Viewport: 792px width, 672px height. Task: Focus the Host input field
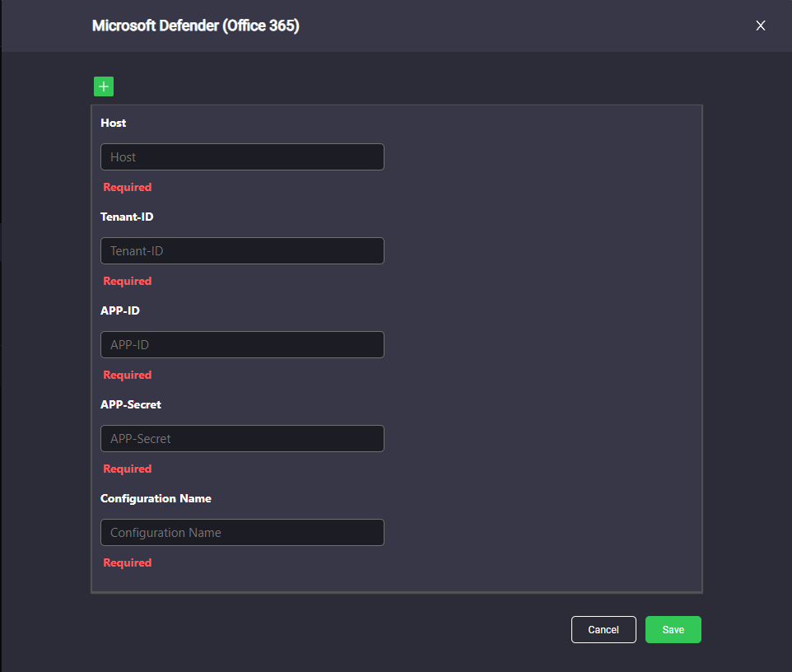[242, 157]
